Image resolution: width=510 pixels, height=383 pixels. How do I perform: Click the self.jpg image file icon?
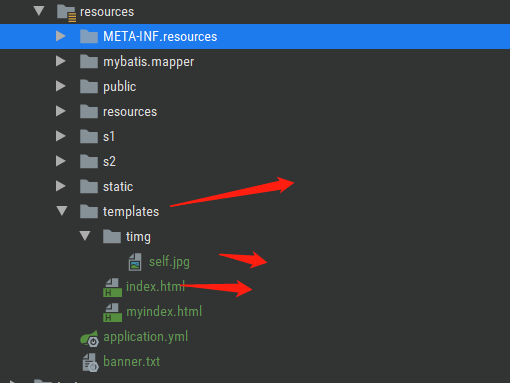coord(135,262)
